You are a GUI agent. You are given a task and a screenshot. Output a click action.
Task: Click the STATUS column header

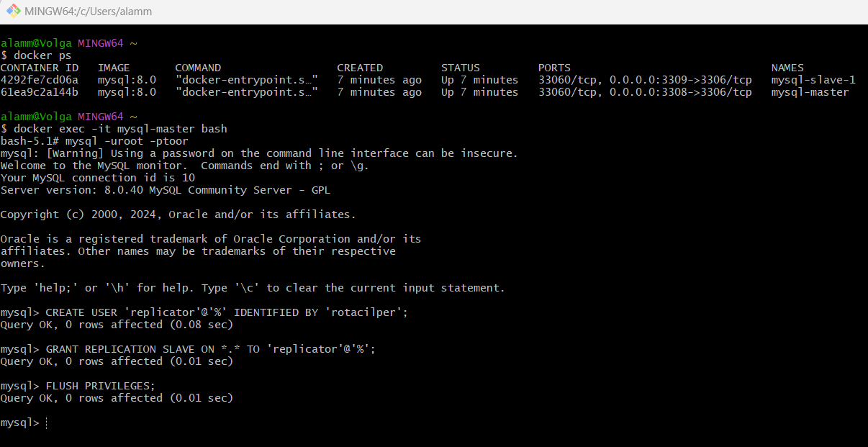[461, 68]
